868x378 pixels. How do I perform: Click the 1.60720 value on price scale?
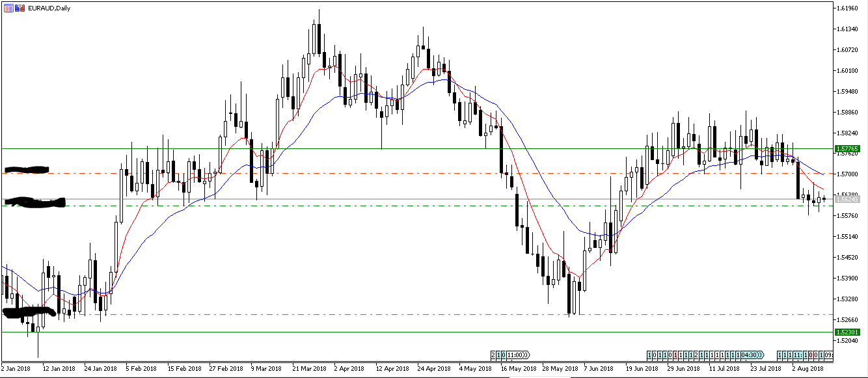(x=847, y=49)
